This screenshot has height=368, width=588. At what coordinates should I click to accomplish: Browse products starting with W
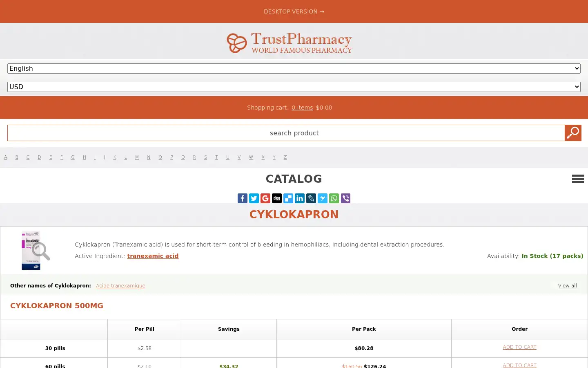(251, 157)
